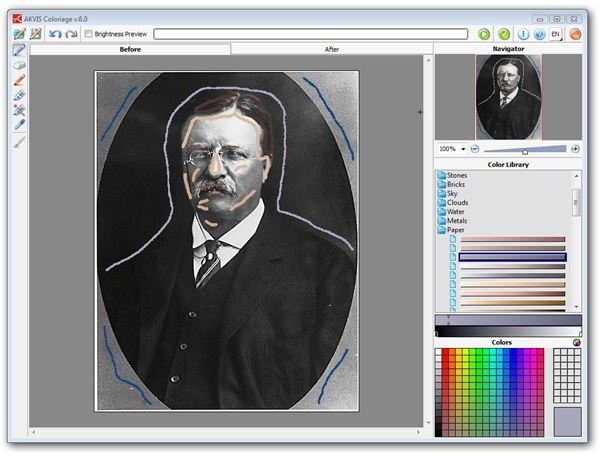Viewport: 600px width, 456px height.
Task: Open help with the blue question icon
Action: [540, 34]
